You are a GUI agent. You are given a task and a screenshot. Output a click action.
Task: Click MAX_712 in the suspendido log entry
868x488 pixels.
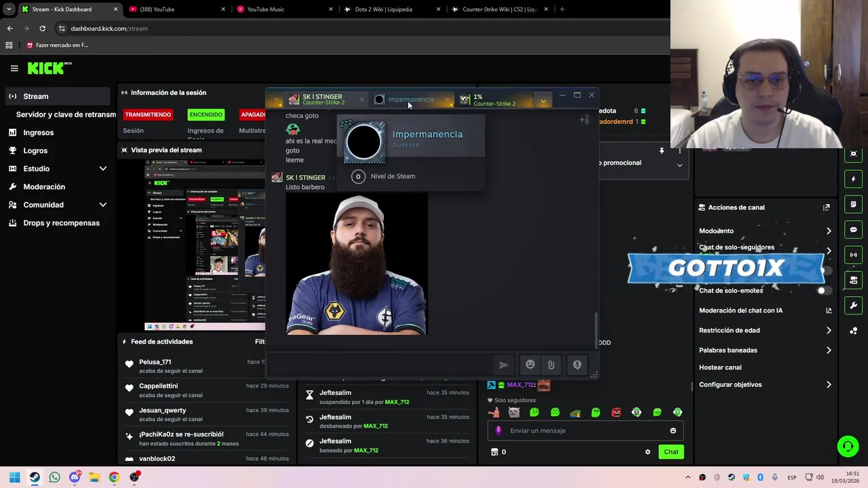click(x=397, y=402)
